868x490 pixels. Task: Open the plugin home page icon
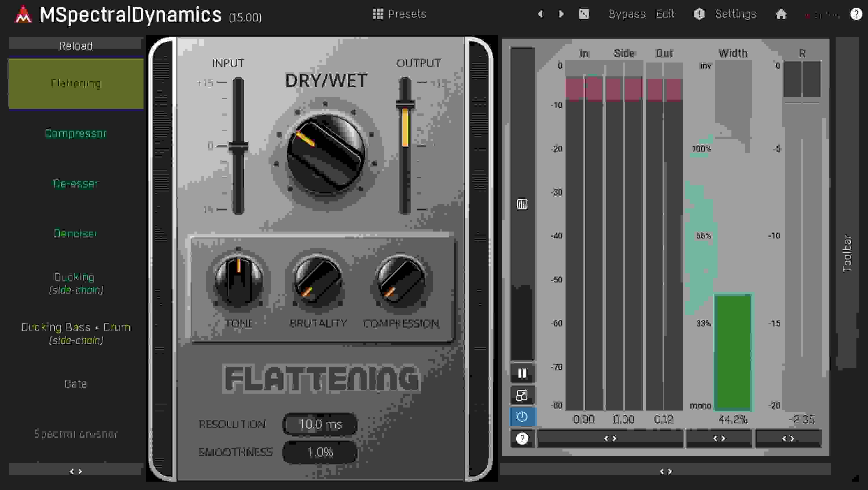[x=781, y=14]
